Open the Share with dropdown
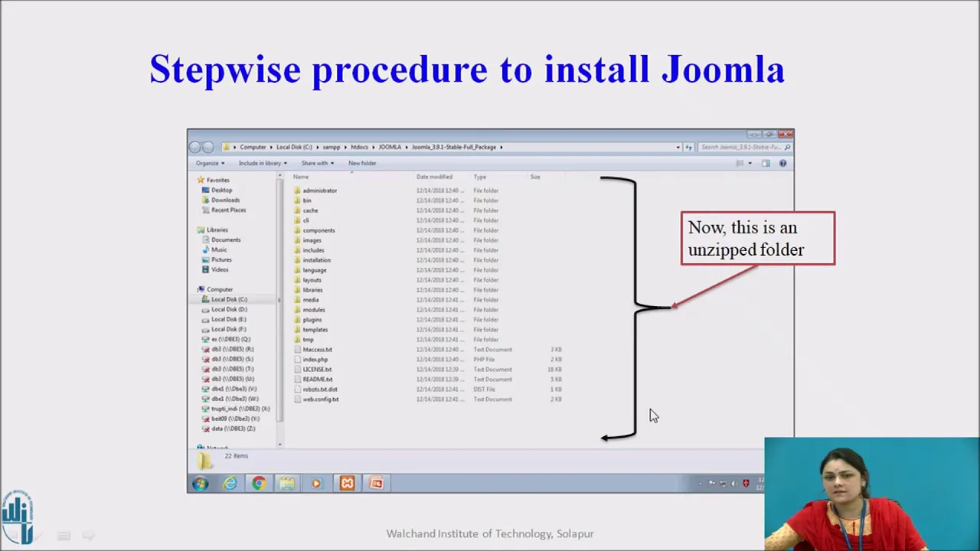This screenshot has height=551, width=980. (x=317, y=163)
